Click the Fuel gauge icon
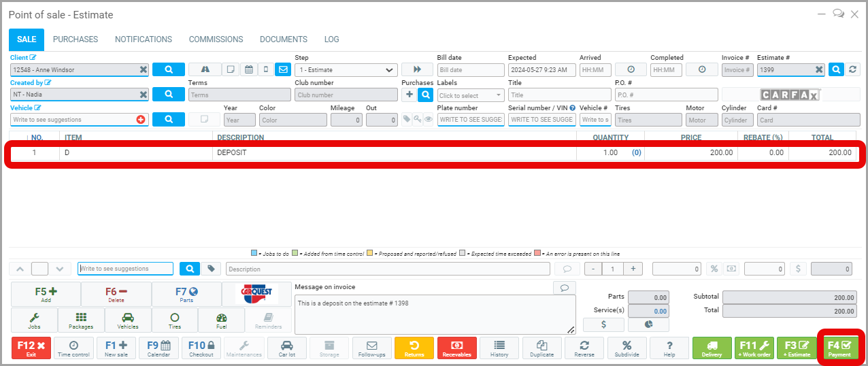The width and height of the screenshot is (868, 366). tap(221, 320)
